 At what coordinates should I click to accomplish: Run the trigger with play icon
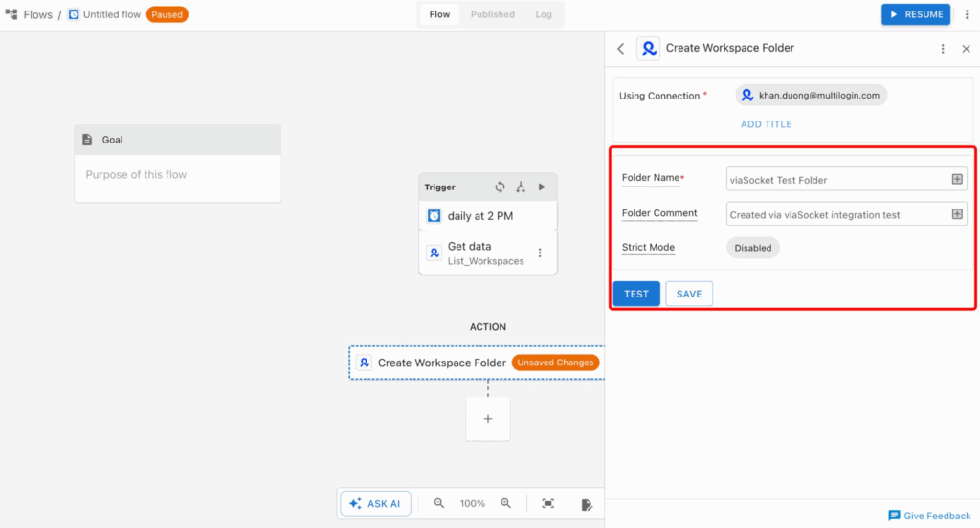542,187
